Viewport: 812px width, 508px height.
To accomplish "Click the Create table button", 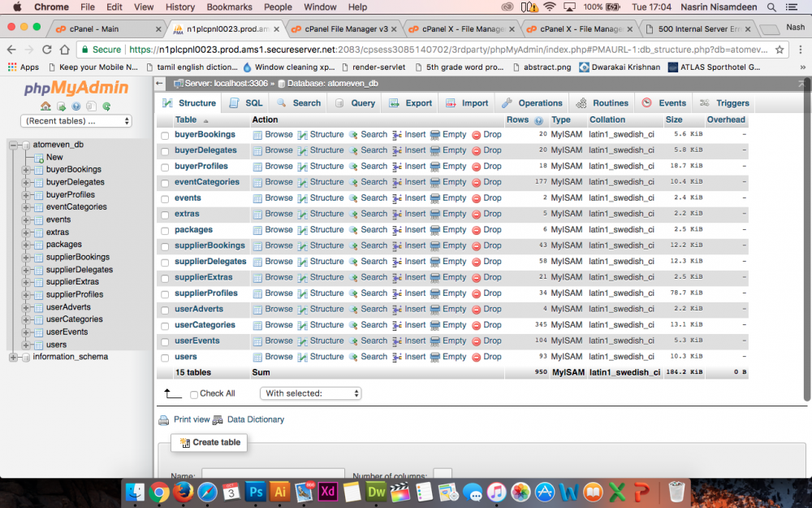I will pos(209,443).
